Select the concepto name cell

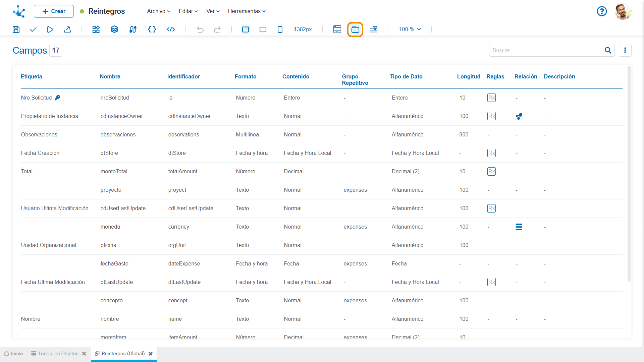click(111, 301)
